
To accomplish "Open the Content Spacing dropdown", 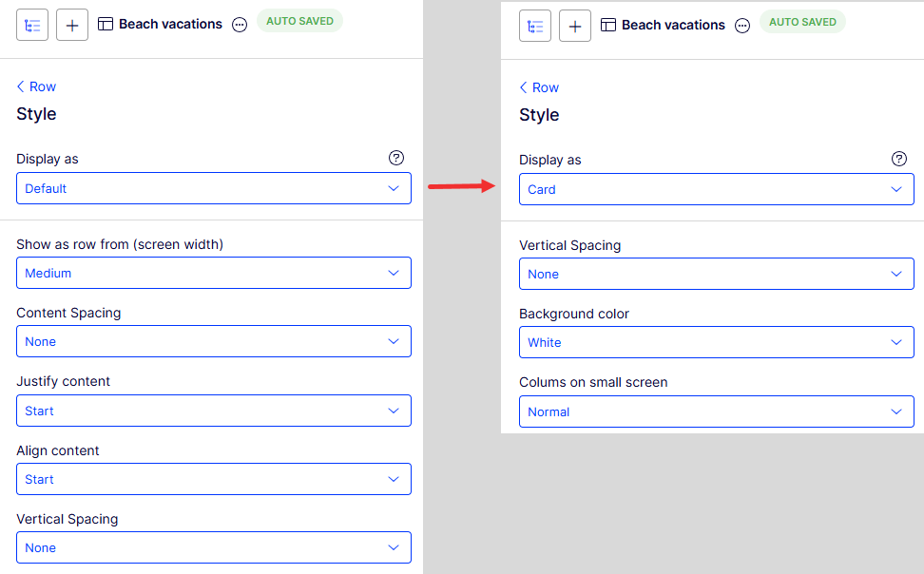I will 213,341.
